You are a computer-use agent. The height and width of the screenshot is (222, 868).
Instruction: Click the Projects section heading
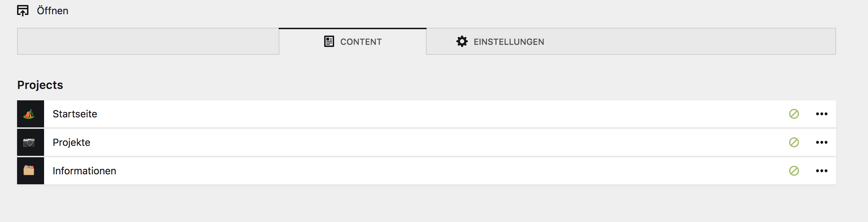pyautogui.click(x=40, y=85)
